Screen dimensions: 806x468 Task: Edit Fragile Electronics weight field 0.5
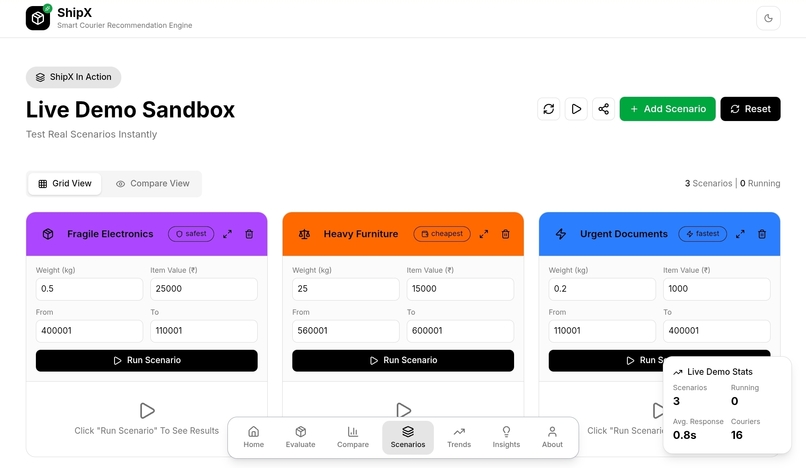pyautogui.click(x=89, y=289)
